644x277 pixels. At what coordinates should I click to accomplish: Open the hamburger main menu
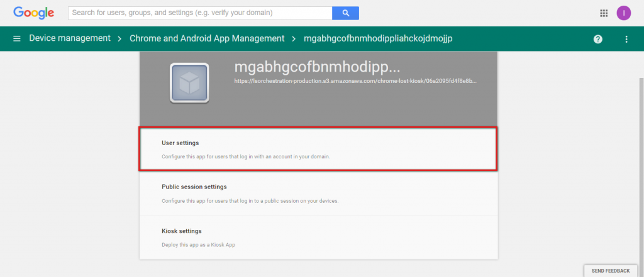click(x=17, y=38)
